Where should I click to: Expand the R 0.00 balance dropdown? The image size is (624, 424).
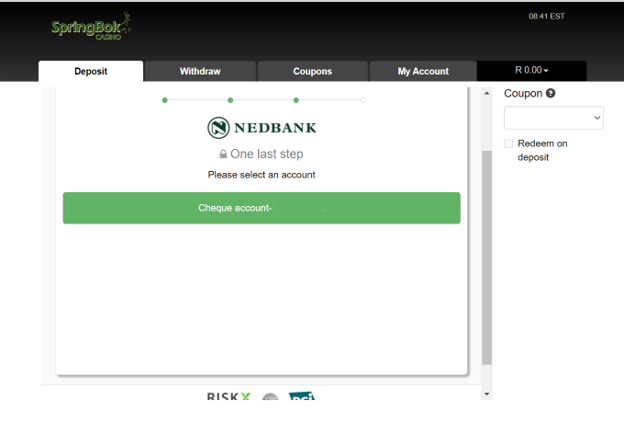coord(532,70)
